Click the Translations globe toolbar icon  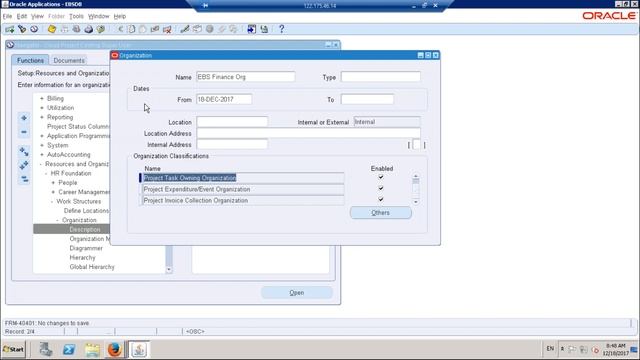pyautogui.click(x=209, y=29)
